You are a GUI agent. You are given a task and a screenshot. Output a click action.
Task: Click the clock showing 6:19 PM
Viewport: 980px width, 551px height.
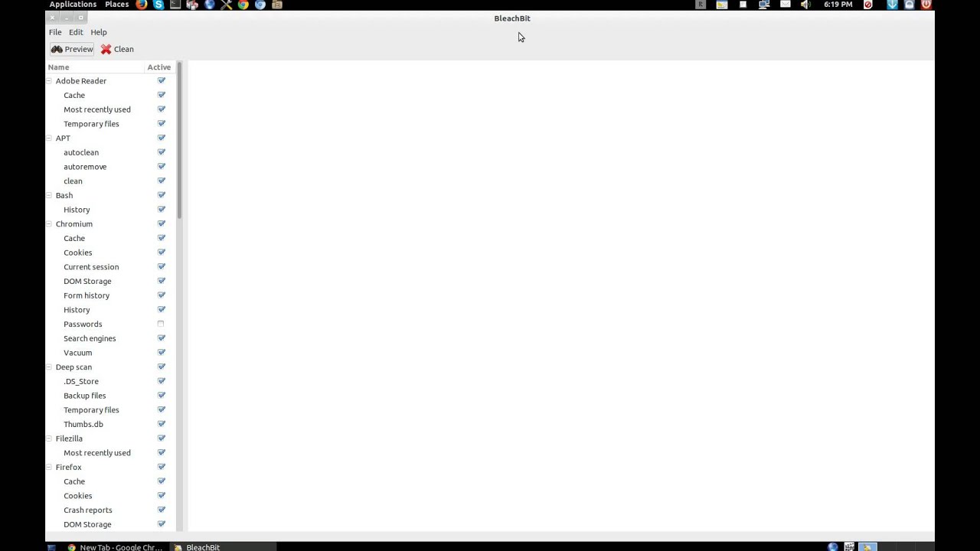838,5
